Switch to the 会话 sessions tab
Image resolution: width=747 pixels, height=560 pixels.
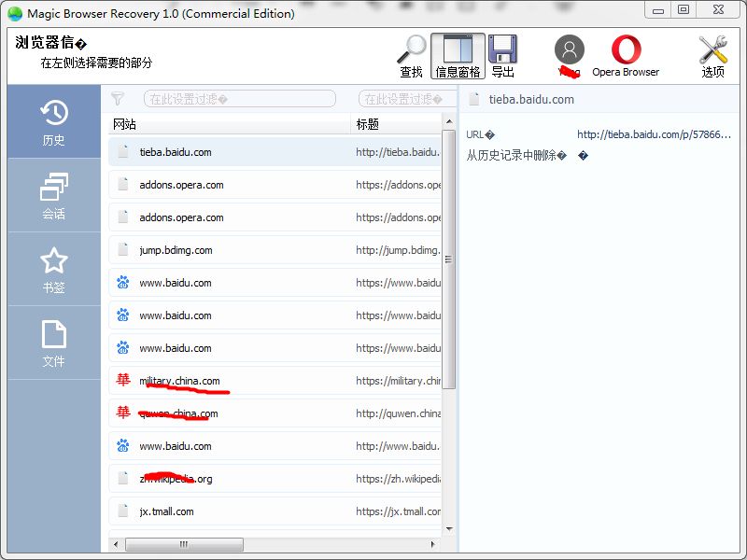(54, 196)
